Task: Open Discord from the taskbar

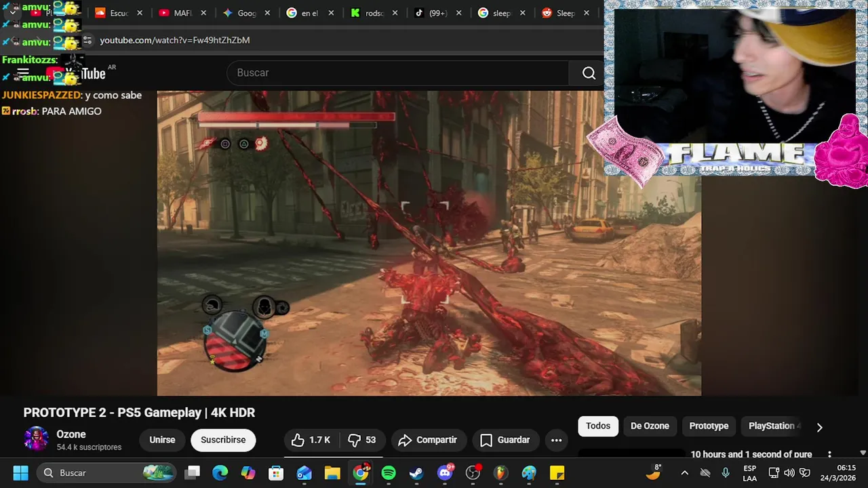Action: [x=445, y=472]
